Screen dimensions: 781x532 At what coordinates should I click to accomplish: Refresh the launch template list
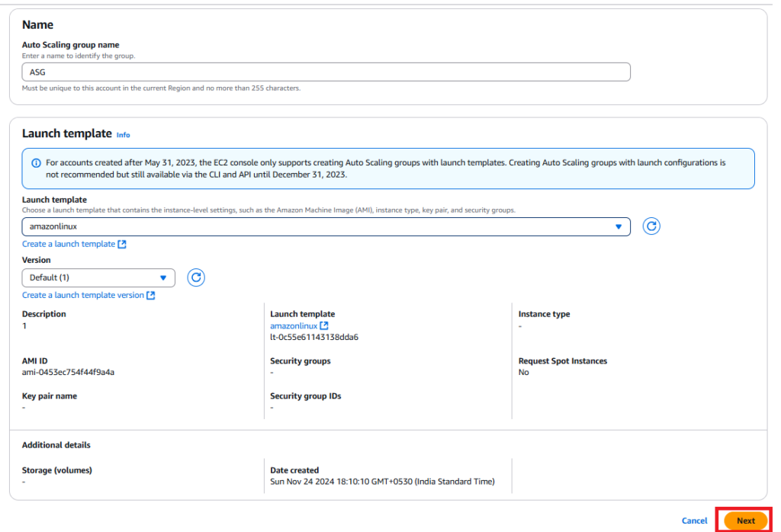(x=651, y=226)
